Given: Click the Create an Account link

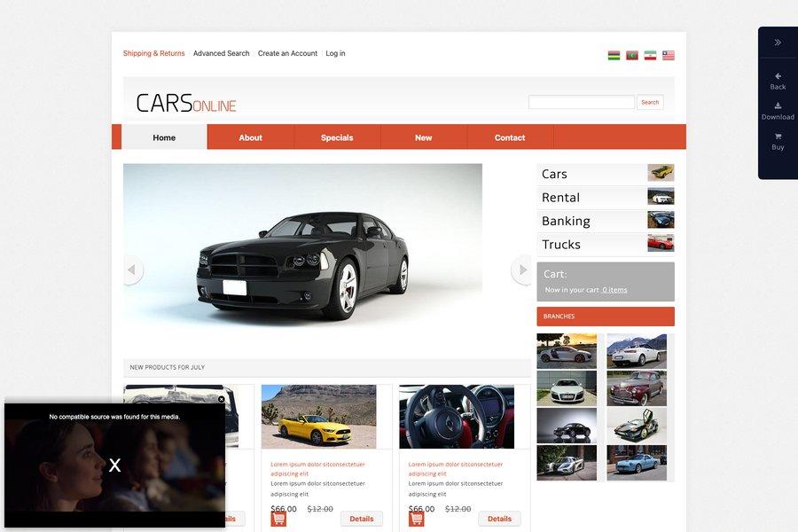Looking at the screenshot, I should [x=287, y=53].
